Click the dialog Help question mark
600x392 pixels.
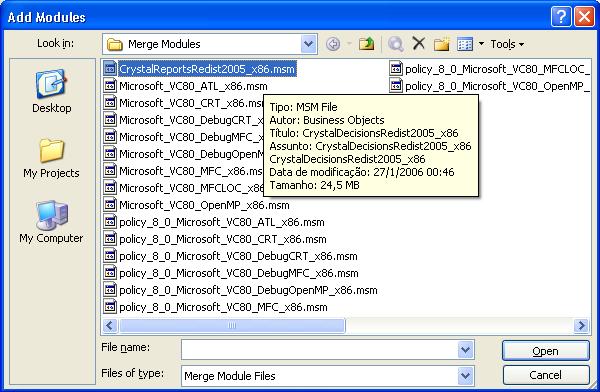[561, 17]
